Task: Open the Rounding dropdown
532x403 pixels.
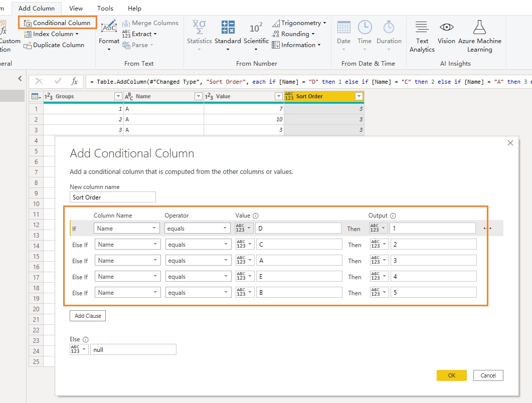Action: coord(293,34)
